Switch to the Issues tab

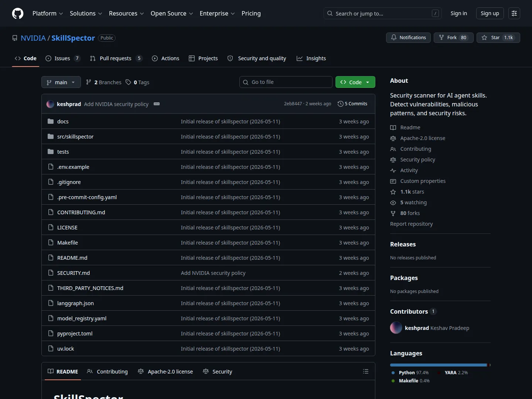pyautogui.click(x=63, y=58)
